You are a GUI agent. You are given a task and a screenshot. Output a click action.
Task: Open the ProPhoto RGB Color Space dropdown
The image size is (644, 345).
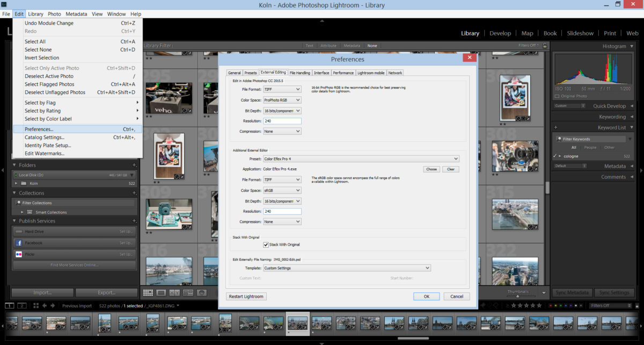pyautogui.click(x=282, y=100)
